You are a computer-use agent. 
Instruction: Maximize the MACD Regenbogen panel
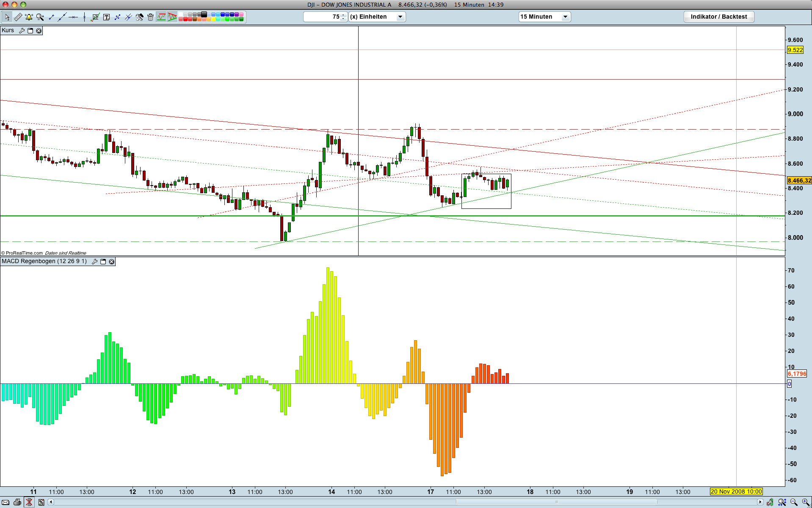103,261
